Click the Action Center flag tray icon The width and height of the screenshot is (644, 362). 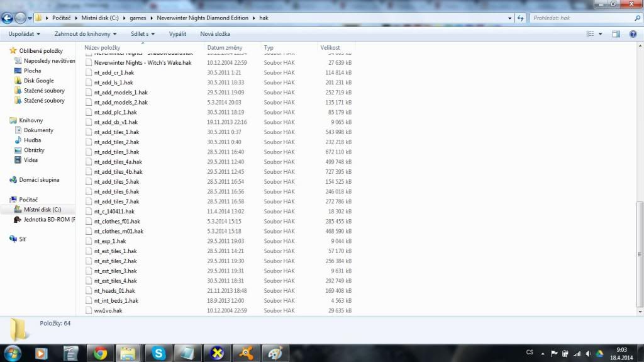pyautogui.click(x=554, y=353)
